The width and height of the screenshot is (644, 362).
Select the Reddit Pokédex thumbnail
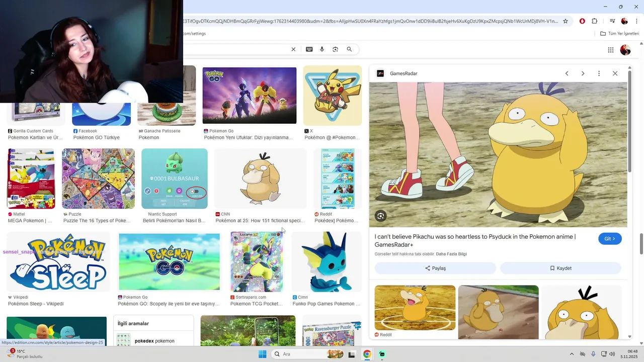[337, 178]
